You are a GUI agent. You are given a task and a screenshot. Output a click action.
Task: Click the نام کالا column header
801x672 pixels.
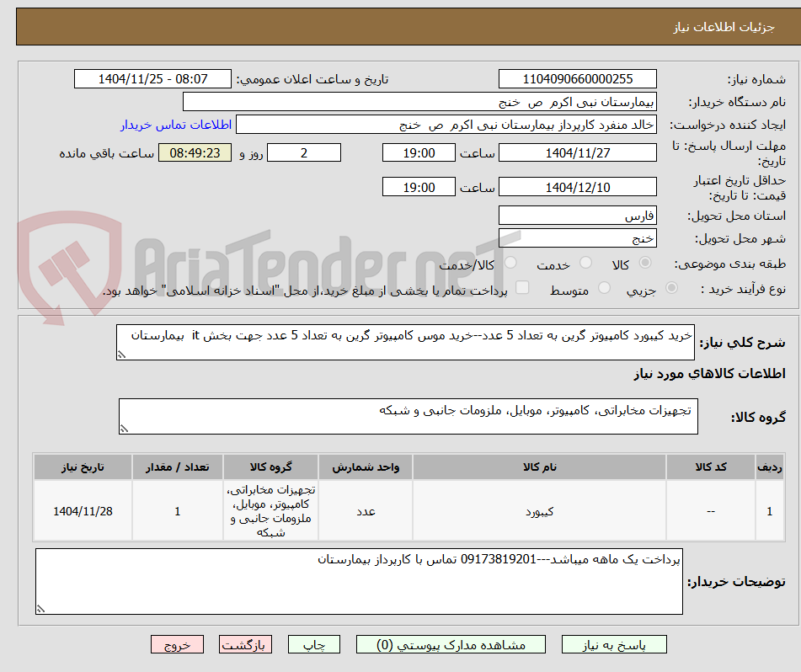[539, 467]
